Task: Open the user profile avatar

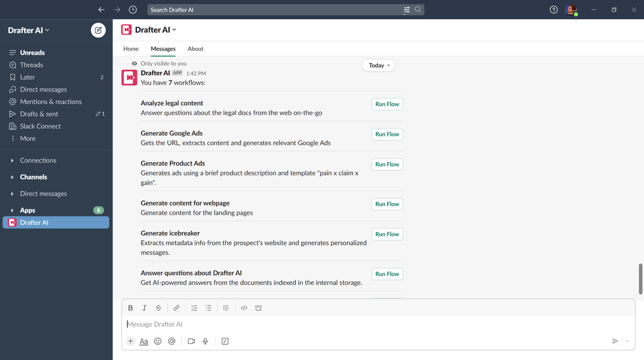Action: tap(572, 10)
